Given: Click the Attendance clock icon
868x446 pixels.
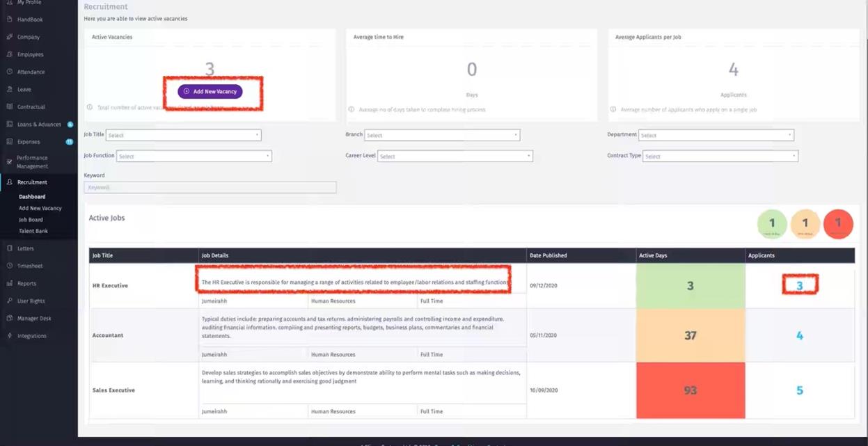Looking at the screenshot, I should (9, 72).
